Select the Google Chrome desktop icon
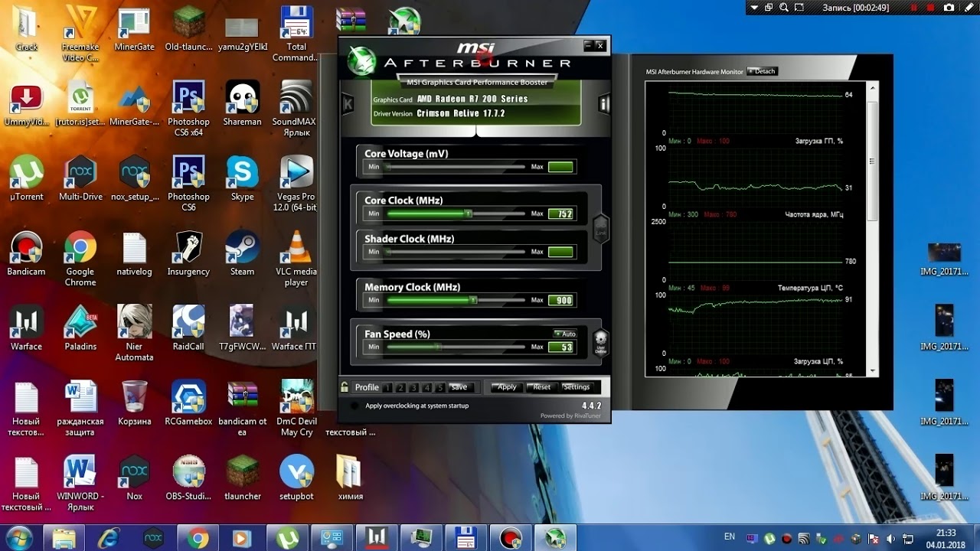Image resolution: width=980 pixels, height=551 pixels. click(80, 259)
